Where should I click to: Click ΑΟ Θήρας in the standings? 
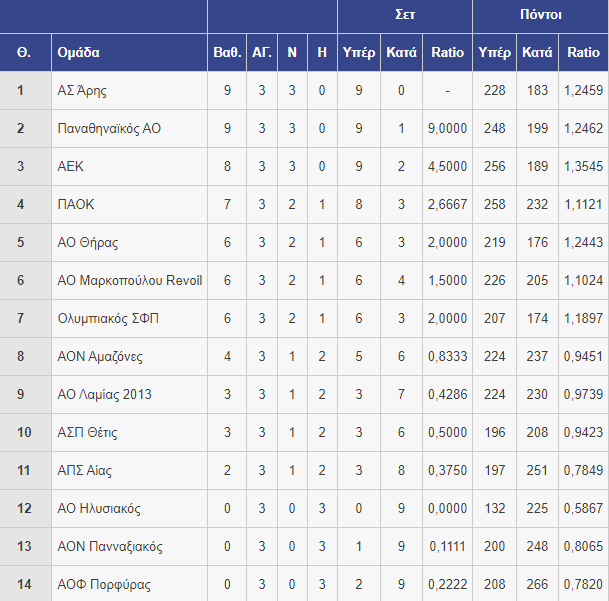[x=88, y=242]
